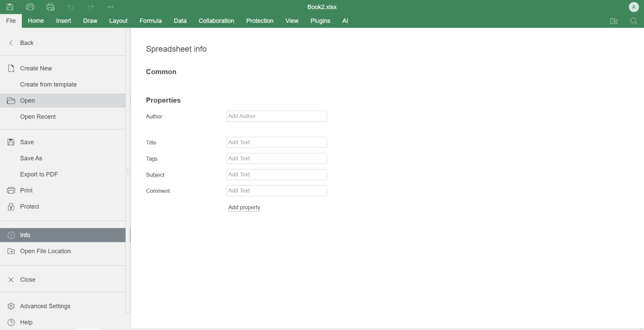Open the Data ribbon tab

coord(180,21)
